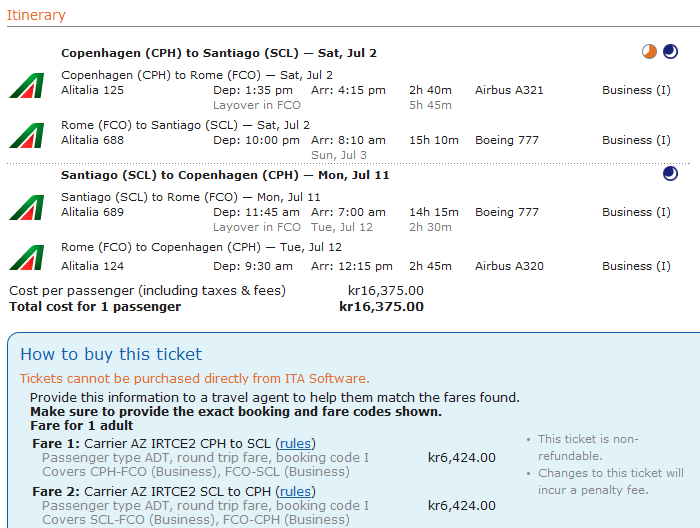Viewport: 700px width, 528px height.
Task: Open the rules link for Fare 2
Action: coord(295,491)
